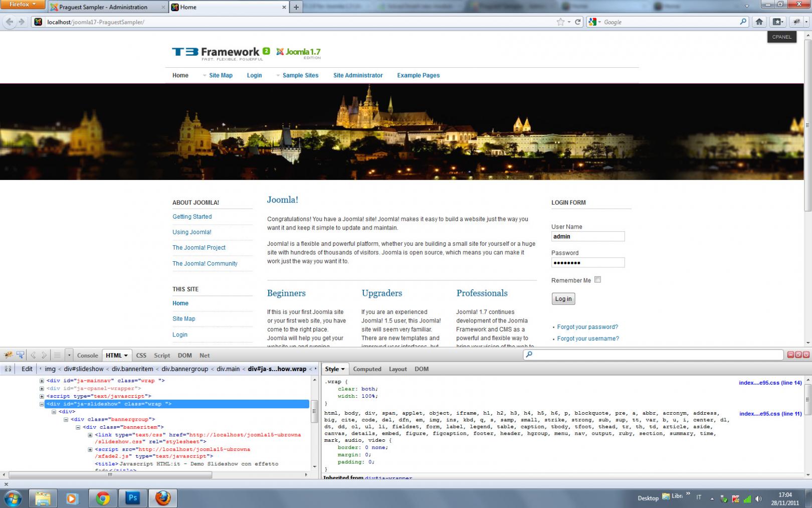
Task: Open the Layout side panel tab
Action: point(398,369)
